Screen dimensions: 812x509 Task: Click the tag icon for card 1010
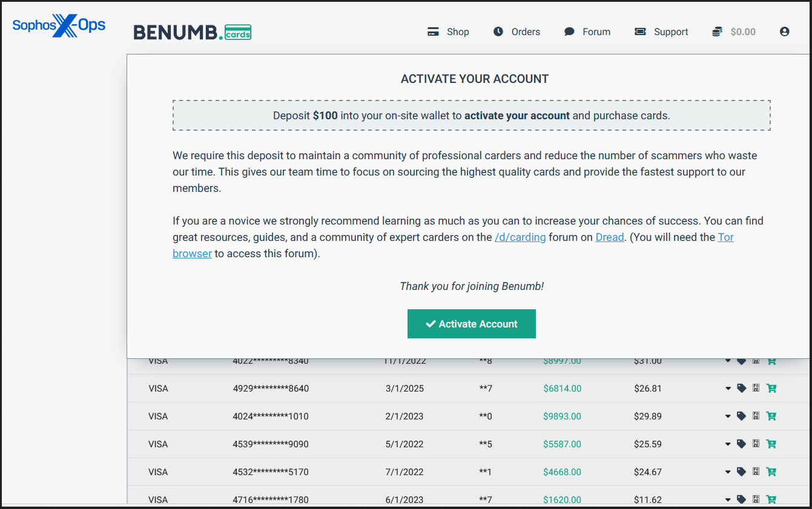point(741,416)
